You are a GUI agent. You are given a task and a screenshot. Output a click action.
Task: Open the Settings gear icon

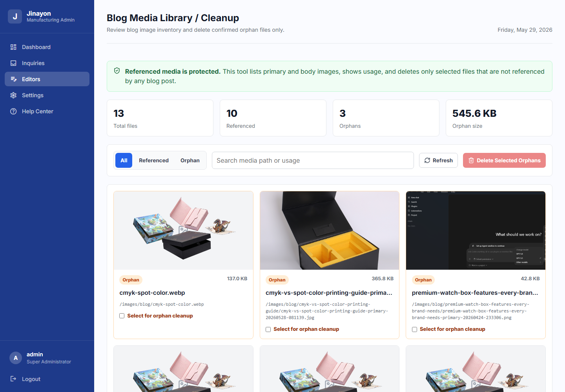coord(13,95)
